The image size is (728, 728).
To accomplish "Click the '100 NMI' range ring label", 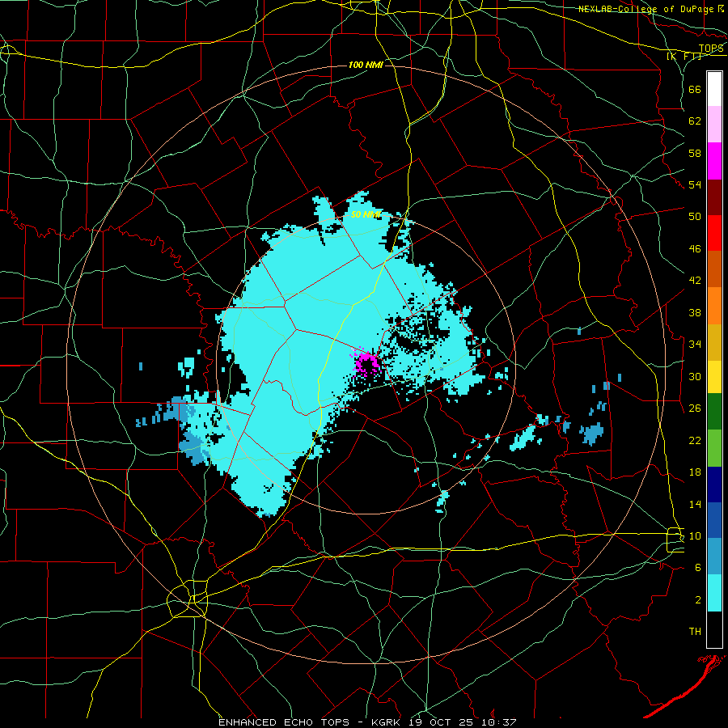I will tap(366, 65).
